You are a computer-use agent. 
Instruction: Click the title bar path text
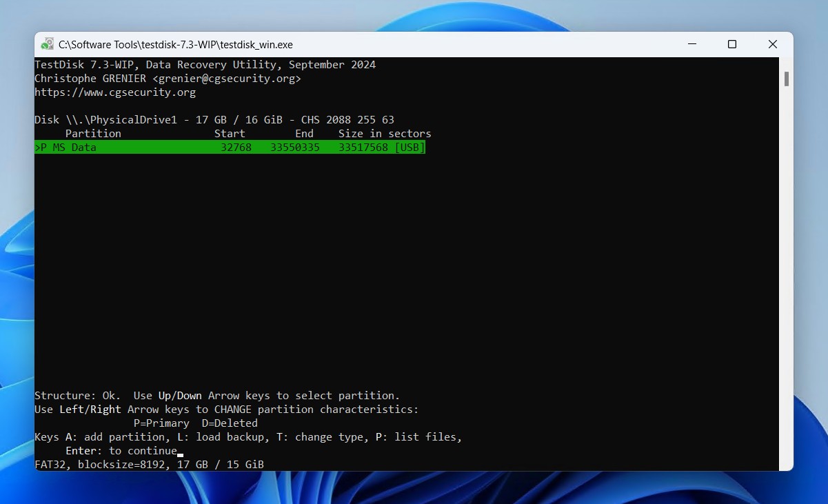[x=176, y=45]
